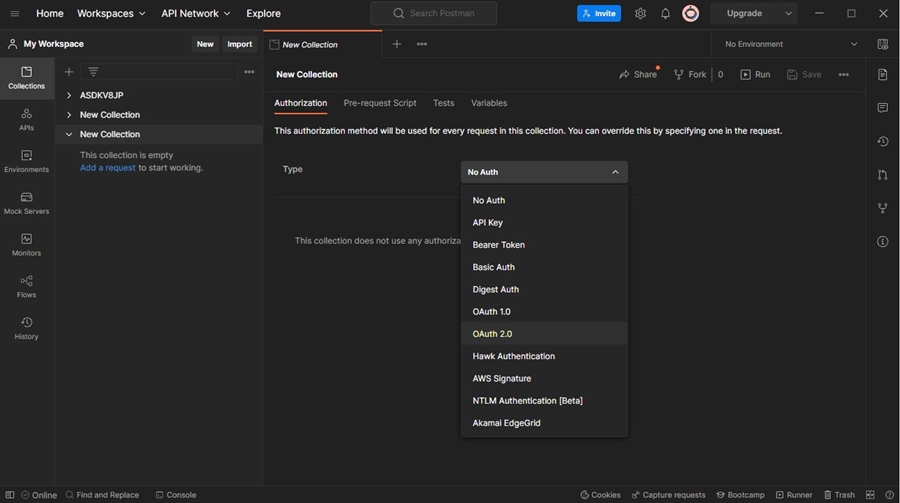Open the Mock Servers sidebar panel
This screenshot has height=503, width=900.
(26, 204)
